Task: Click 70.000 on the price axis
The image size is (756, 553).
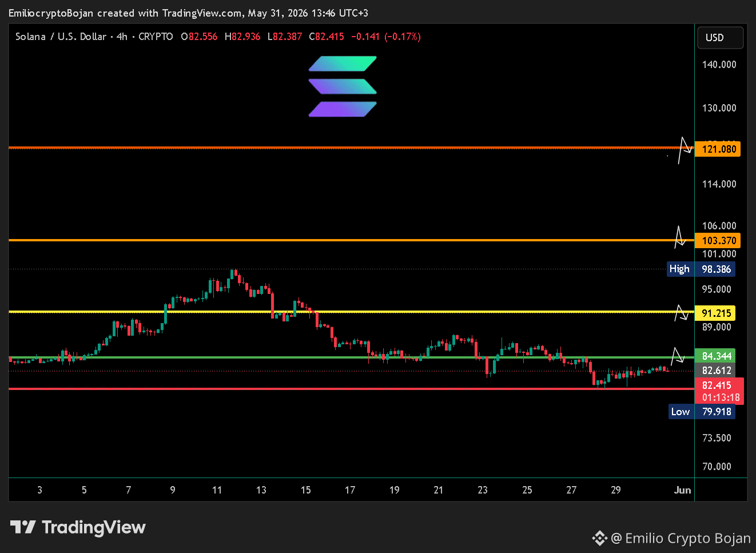Action: 717,467
